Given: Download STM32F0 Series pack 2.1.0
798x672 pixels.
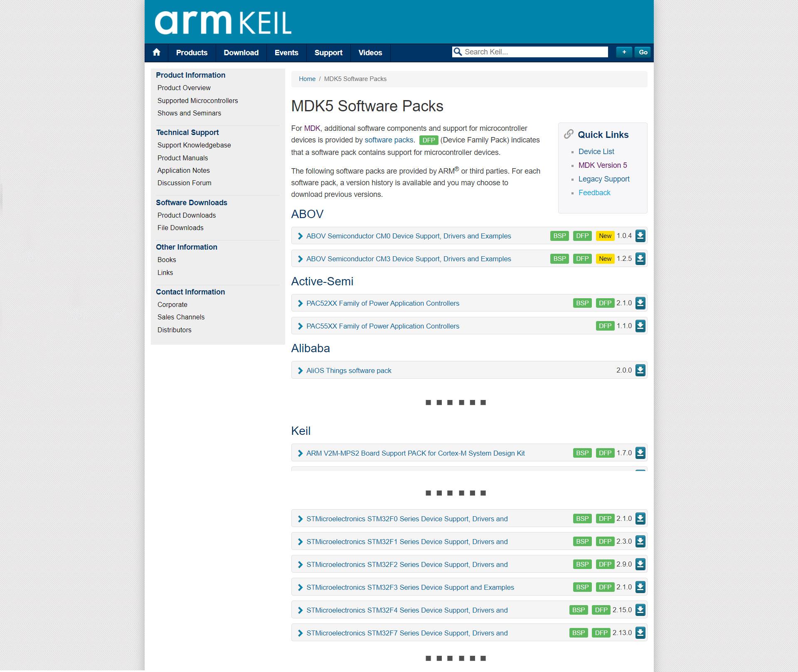Looking at the screenshot, I should tap(640, 518).
